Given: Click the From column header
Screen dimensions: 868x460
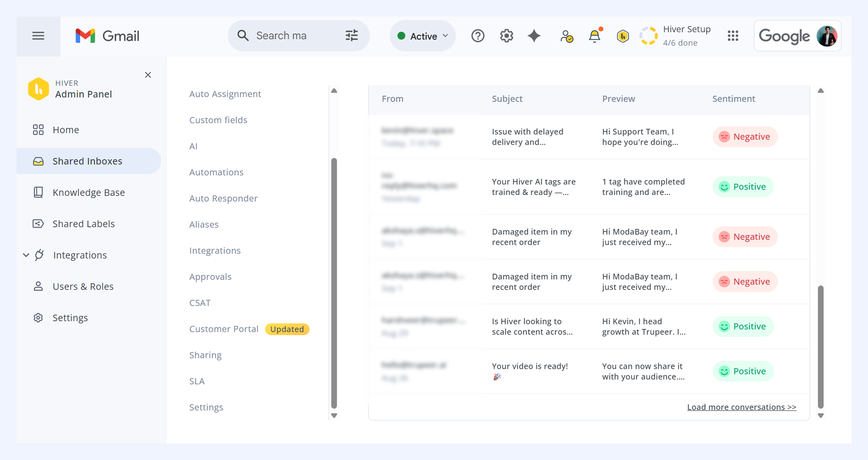Looking at the screenshot, I should (393, 99).
